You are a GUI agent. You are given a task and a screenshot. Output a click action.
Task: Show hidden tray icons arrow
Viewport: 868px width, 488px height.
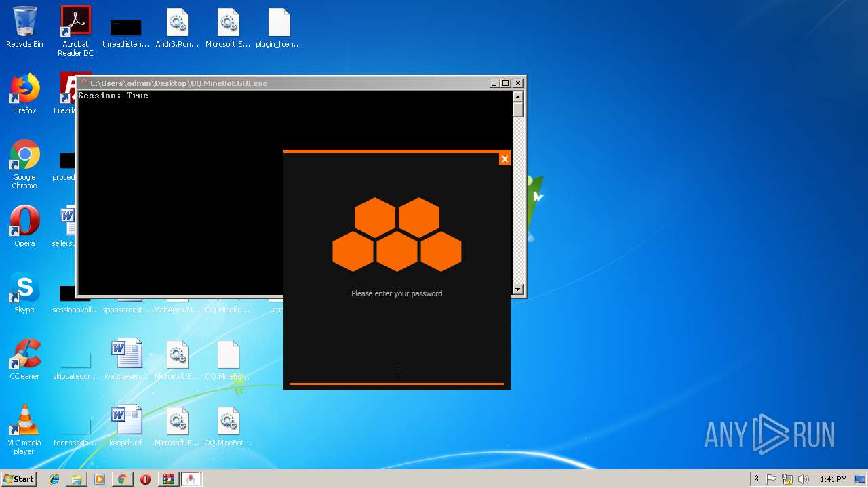coord(756,479)
